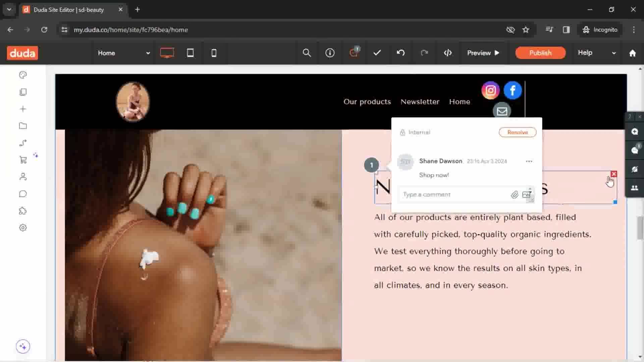This screenshot has height=362, width=644.
Task: Open the Add widgets plus icon
Action: [23, 109]
